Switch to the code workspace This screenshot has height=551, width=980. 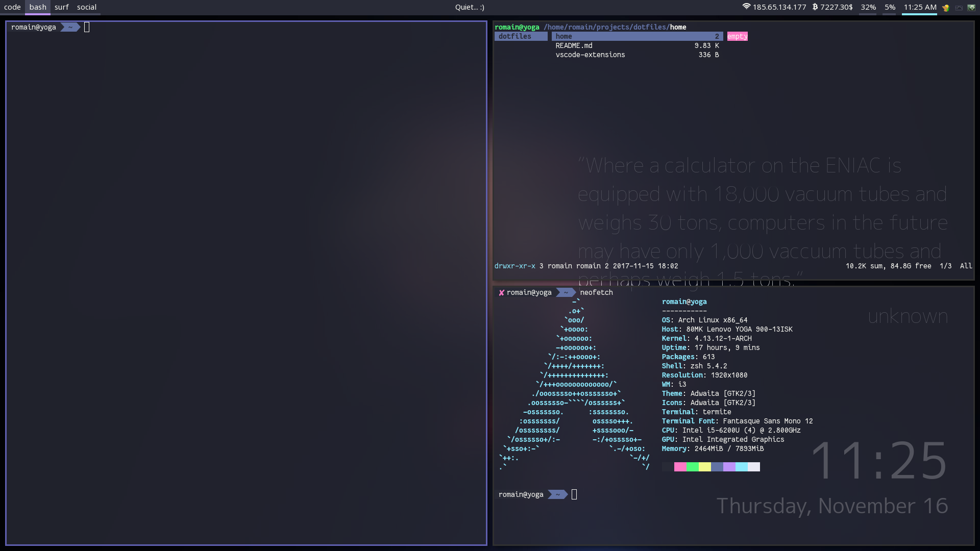coord(12,7)
